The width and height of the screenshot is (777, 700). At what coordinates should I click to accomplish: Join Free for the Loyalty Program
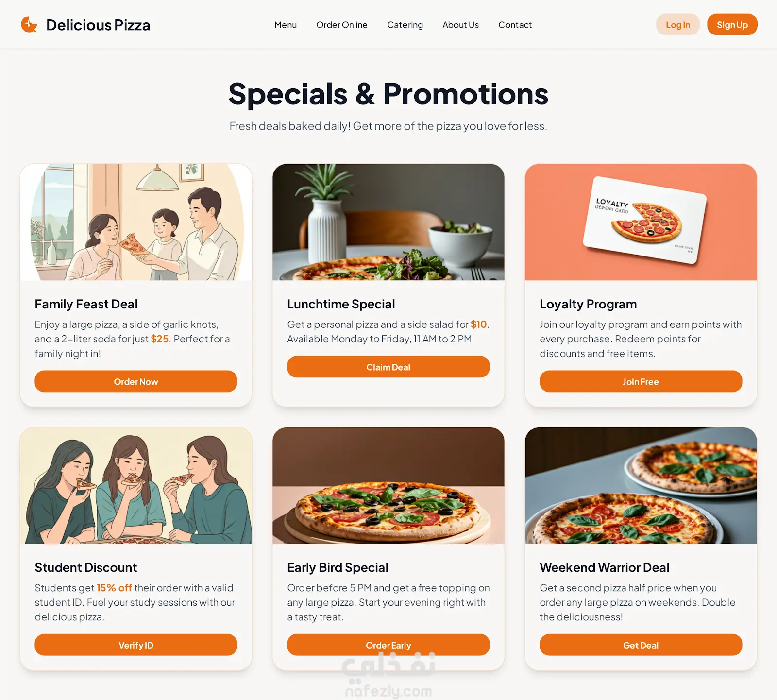[641, 381]
